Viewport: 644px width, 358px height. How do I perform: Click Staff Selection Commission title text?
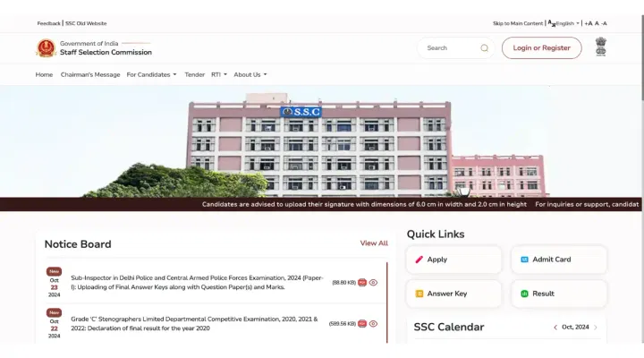coord(106,52)
